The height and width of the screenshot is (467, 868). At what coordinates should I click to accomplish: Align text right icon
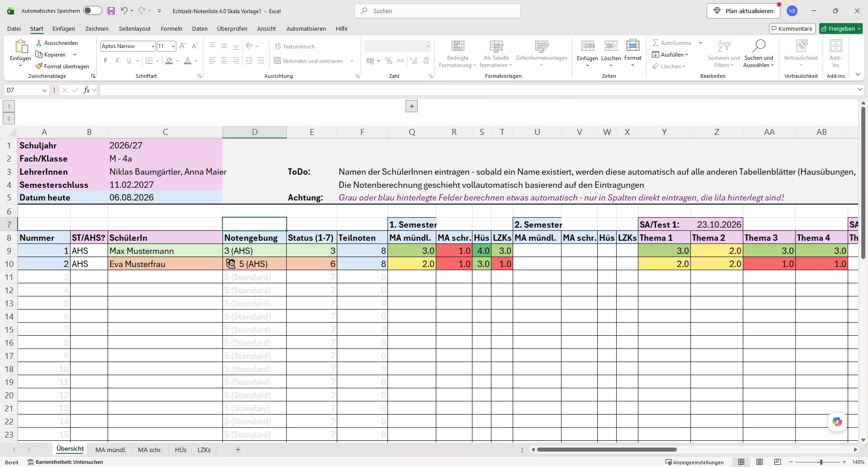point(236,61)
